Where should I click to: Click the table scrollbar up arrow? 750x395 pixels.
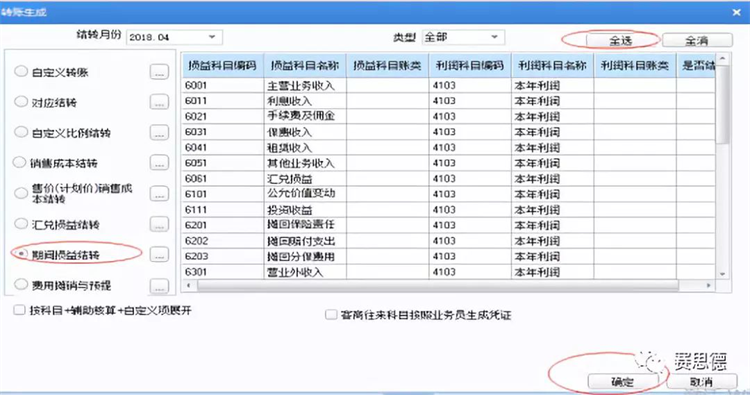(x=722, y=58)
